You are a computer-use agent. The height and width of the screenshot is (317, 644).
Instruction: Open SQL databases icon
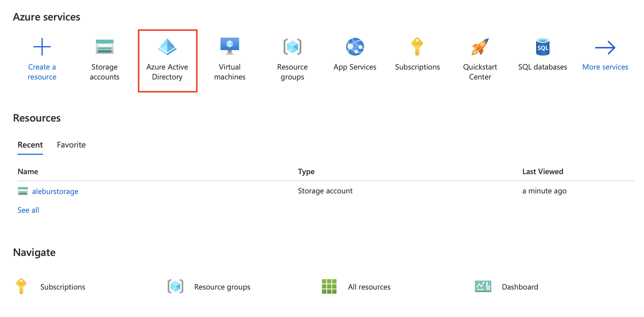(543, 47)
